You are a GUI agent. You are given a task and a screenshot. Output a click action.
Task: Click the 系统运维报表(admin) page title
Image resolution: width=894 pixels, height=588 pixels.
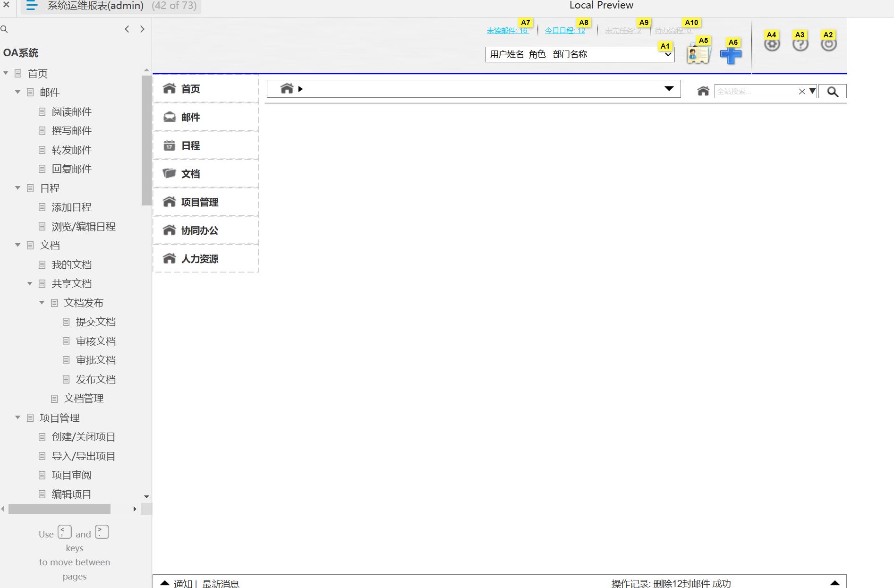coord(95,6)
